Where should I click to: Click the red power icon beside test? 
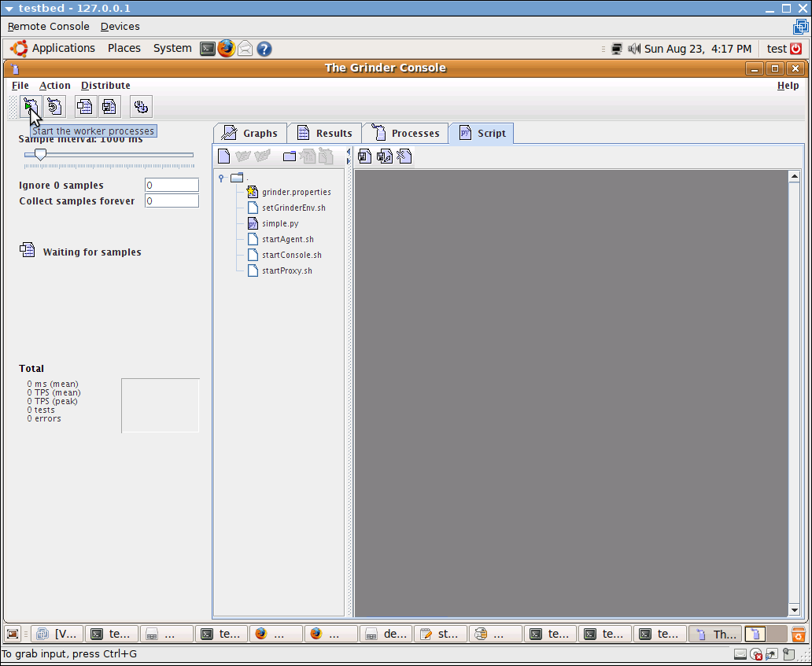click(x=796, y=49)
